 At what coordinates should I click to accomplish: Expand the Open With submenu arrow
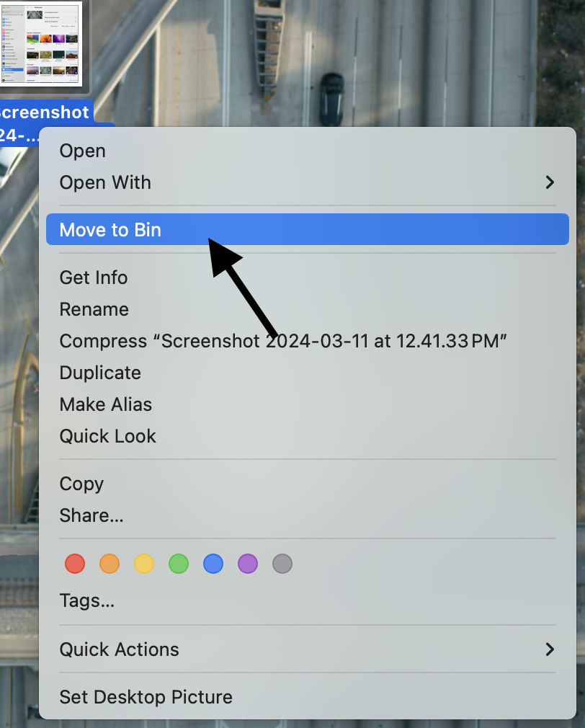pyautogui.click(x=550, y=182)
